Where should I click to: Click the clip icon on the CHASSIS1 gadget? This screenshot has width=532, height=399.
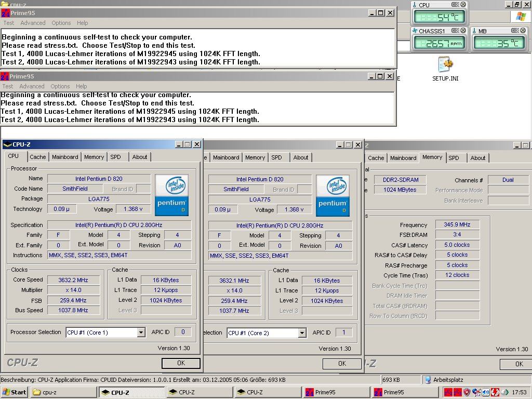(455, 31)
